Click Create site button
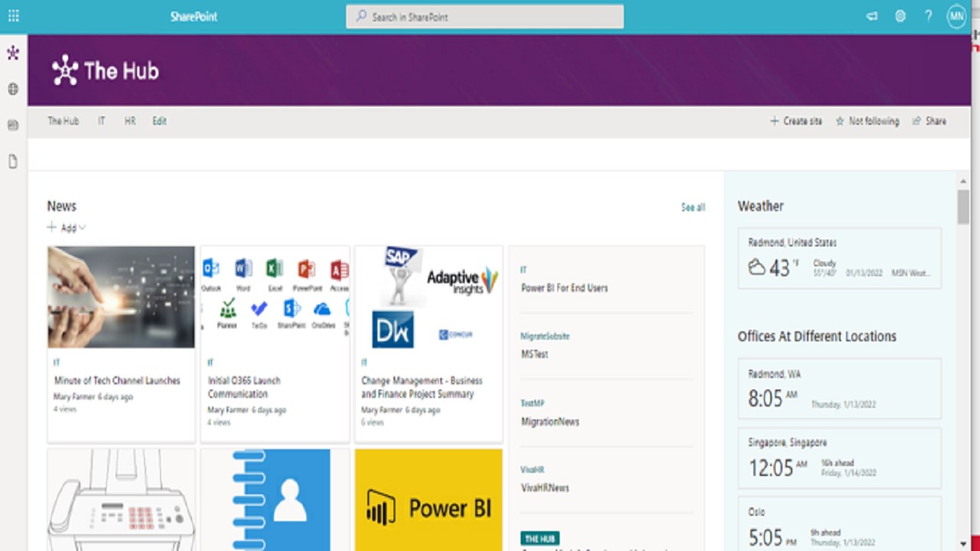Screen dimensions: 980x551 (796, 121)
